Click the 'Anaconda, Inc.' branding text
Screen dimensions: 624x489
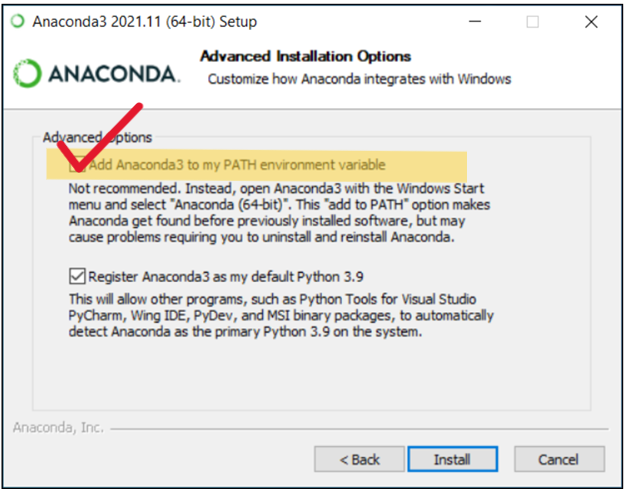(58, 428)
